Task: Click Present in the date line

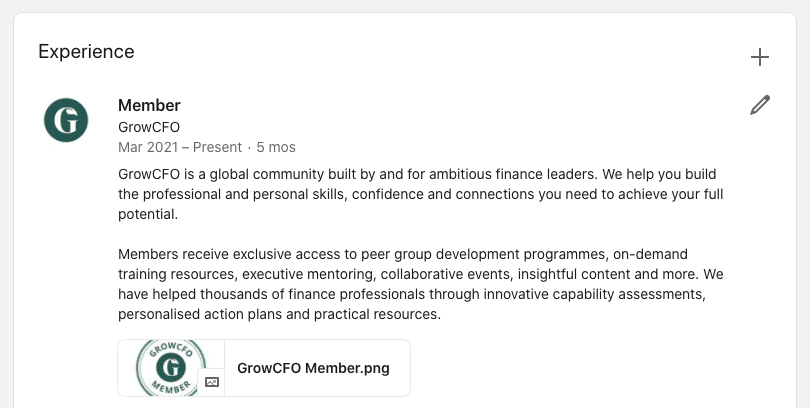Action: pyautogui.click(x=217, y=147)
